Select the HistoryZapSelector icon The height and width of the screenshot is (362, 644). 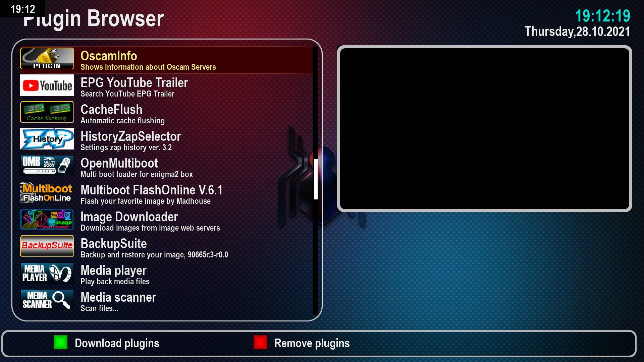tap(47, 139)
